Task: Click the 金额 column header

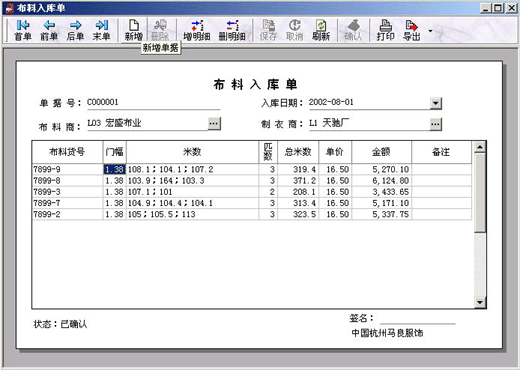Action: pyautogui.click(x=382, y=152)
